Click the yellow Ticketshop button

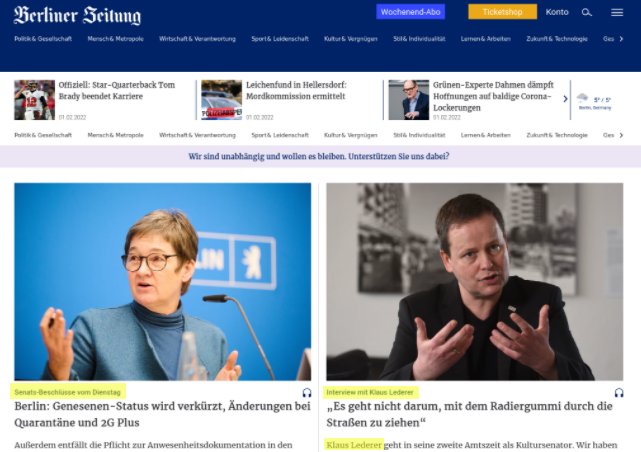pyautogui.click(x=502, y=12)
